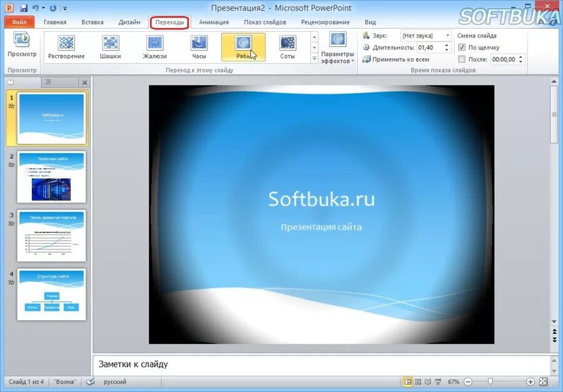Toggle the По щелчку checkbox

462,48
